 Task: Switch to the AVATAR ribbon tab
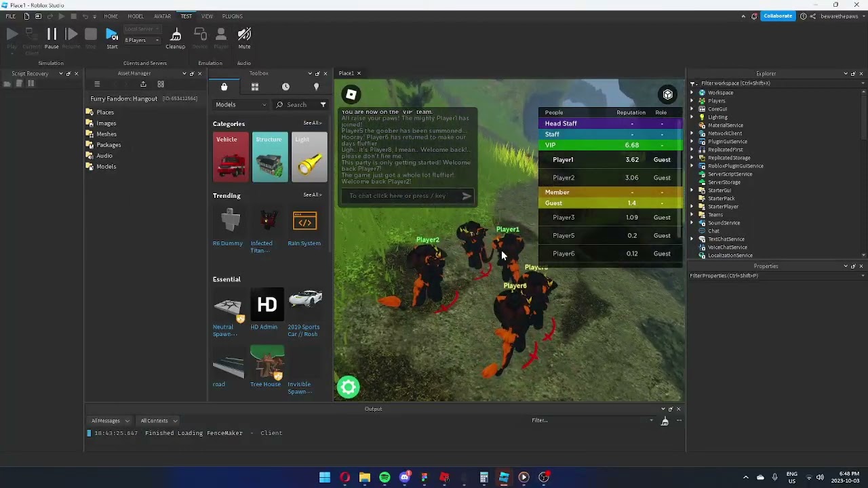coord(162,16)
